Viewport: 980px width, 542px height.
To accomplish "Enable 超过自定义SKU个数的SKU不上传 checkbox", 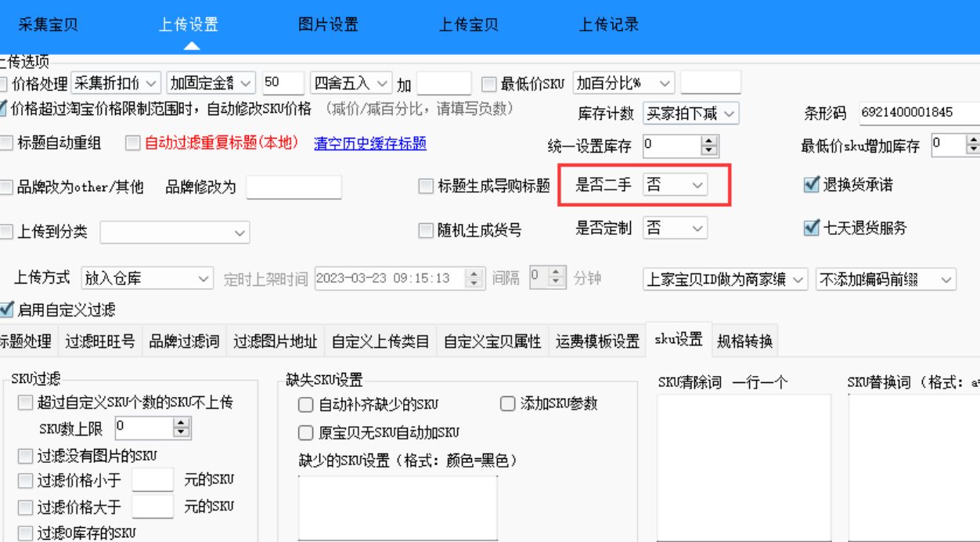I will pyautogui.click(x=25, y=403).
